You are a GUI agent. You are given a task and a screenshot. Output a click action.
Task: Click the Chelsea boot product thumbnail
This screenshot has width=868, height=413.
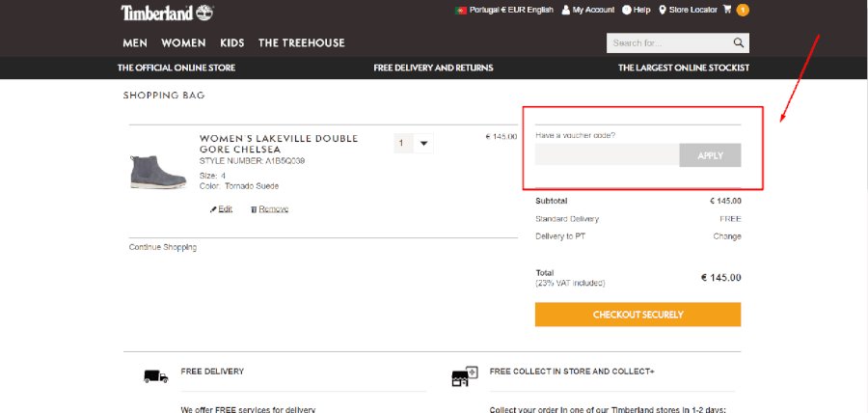[156, 171]
